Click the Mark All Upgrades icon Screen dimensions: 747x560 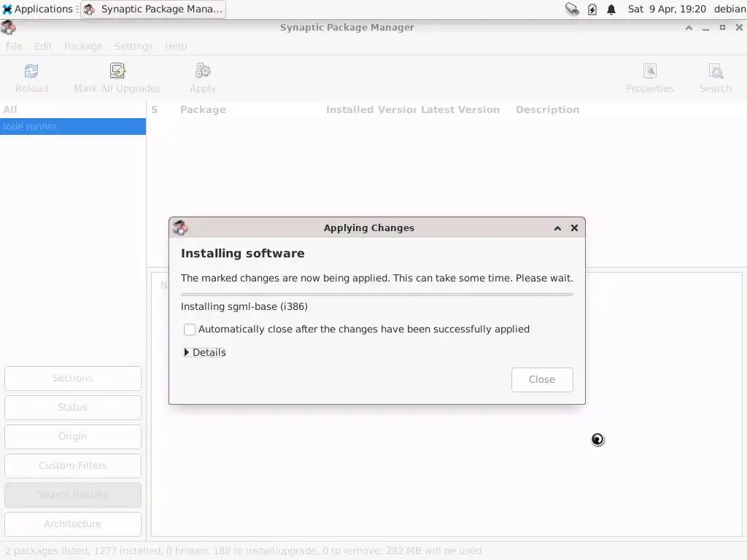pos(117,71)
